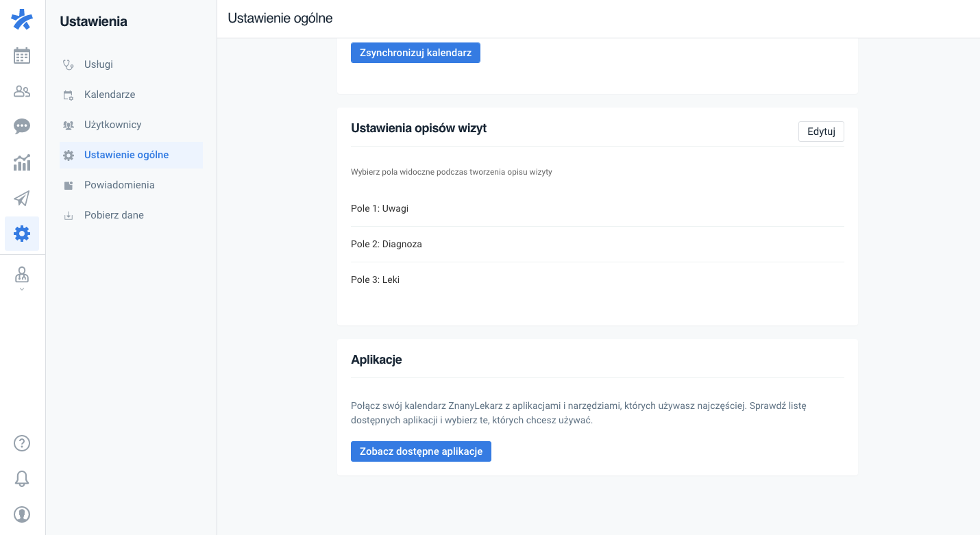The height and width of the screenshot is (535, 980).
Task: Open the paper plane campaigns icon
Action: pyautogui.click(x=22, y=198)
